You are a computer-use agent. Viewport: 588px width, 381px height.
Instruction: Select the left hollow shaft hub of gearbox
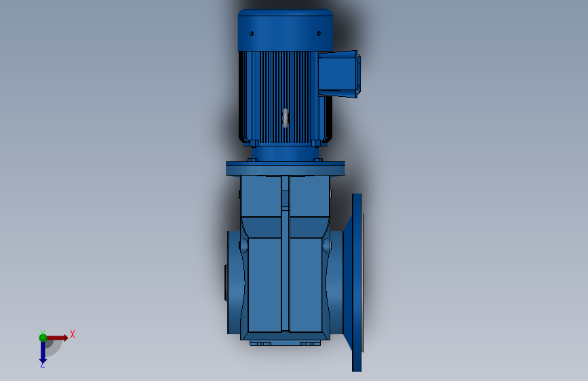click(x=234, y=282)
